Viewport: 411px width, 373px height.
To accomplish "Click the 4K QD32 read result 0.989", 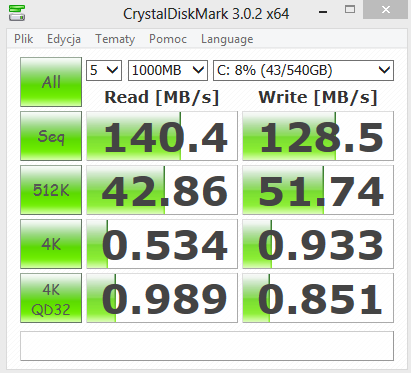I will pos(162,298).
